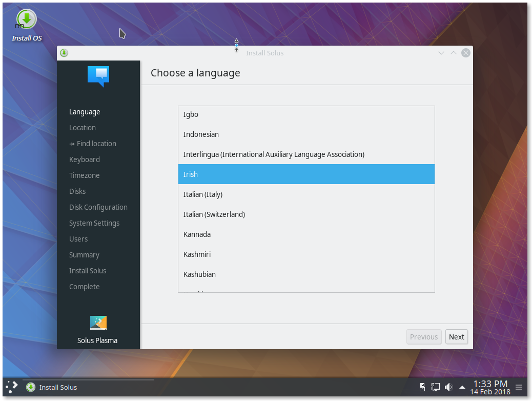Open the Install OS desktop icon

pyautogui.click(x=27, y=25)
